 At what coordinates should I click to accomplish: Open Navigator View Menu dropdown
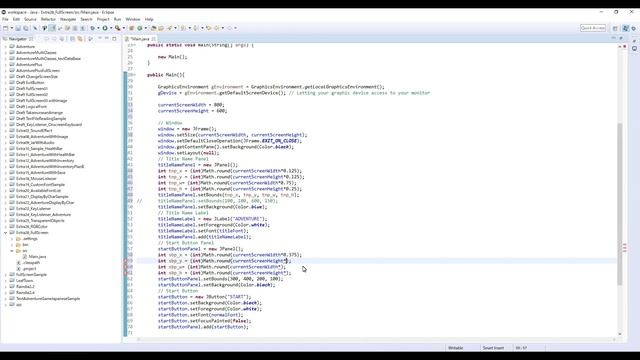tap(99, 38)
